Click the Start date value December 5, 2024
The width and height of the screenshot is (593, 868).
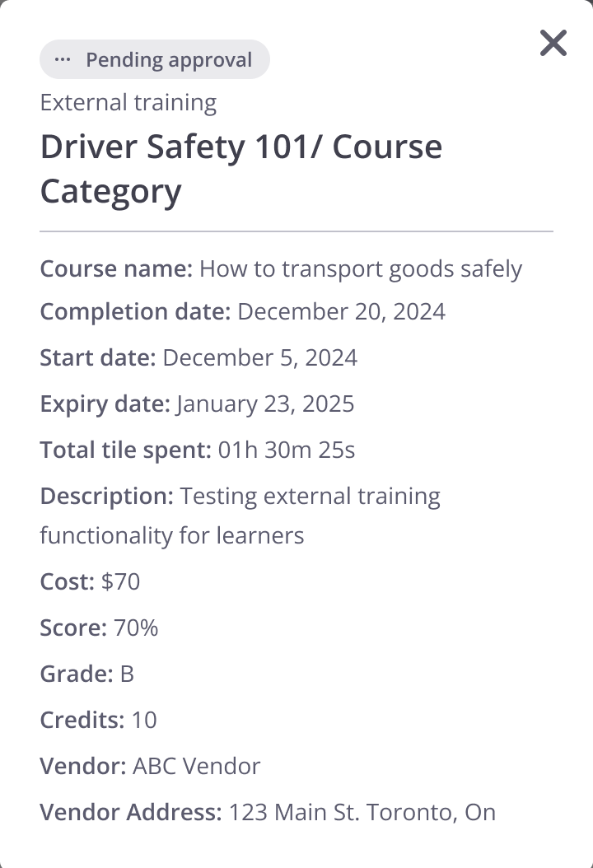260,358
